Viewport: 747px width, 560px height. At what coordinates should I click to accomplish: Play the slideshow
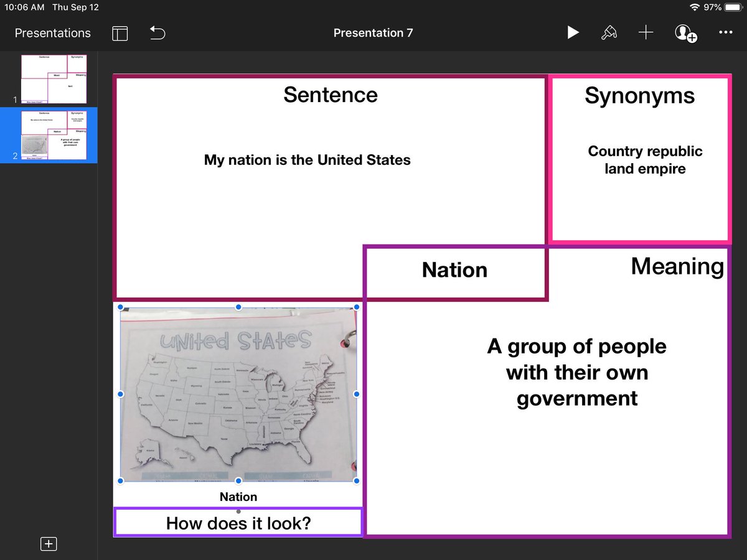573,33
